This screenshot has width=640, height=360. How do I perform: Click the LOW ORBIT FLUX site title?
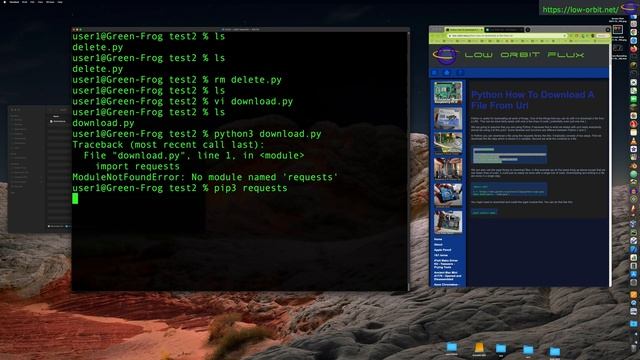(524, 55)
